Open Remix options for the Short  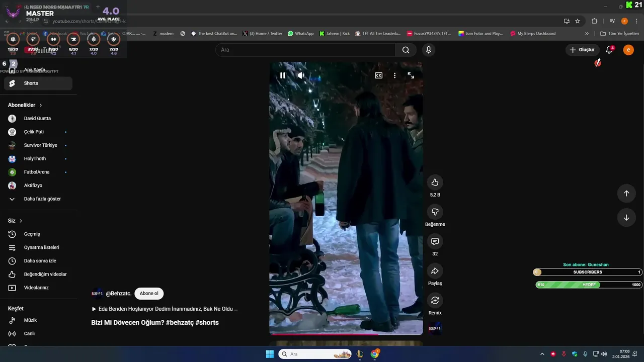point(435,300)
